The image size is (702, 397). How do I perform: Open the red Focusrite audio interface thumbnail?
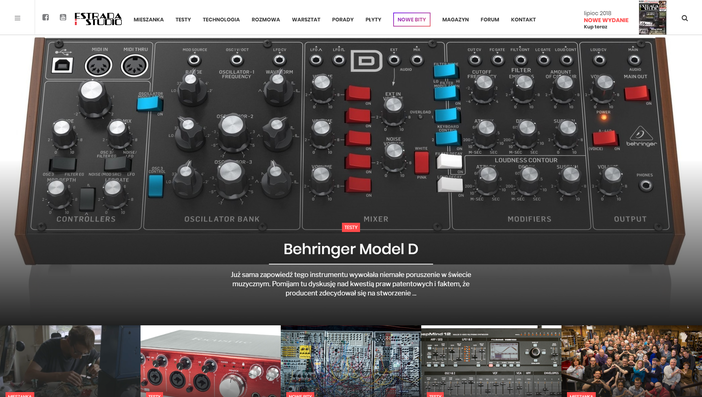210,361
